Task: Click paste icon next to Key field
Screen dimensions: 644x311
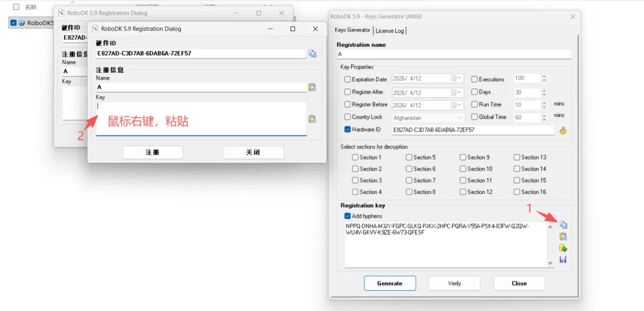Action: (x=312, y=119)
